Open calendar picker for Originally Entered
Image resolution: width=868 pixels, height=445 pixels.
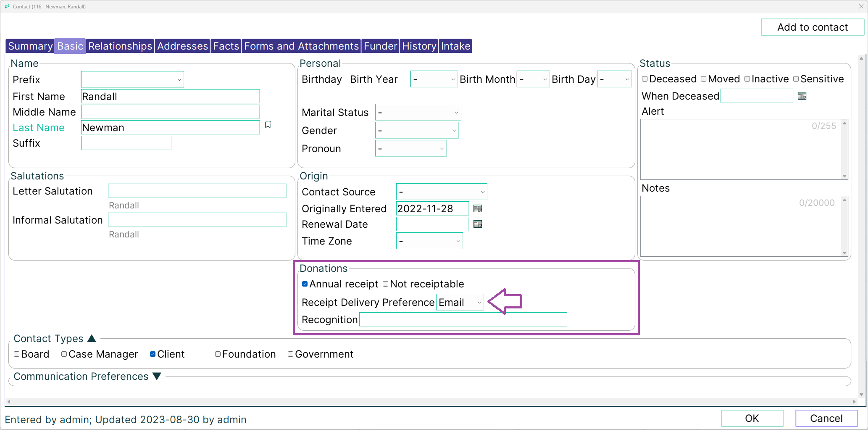coord(477,208)
